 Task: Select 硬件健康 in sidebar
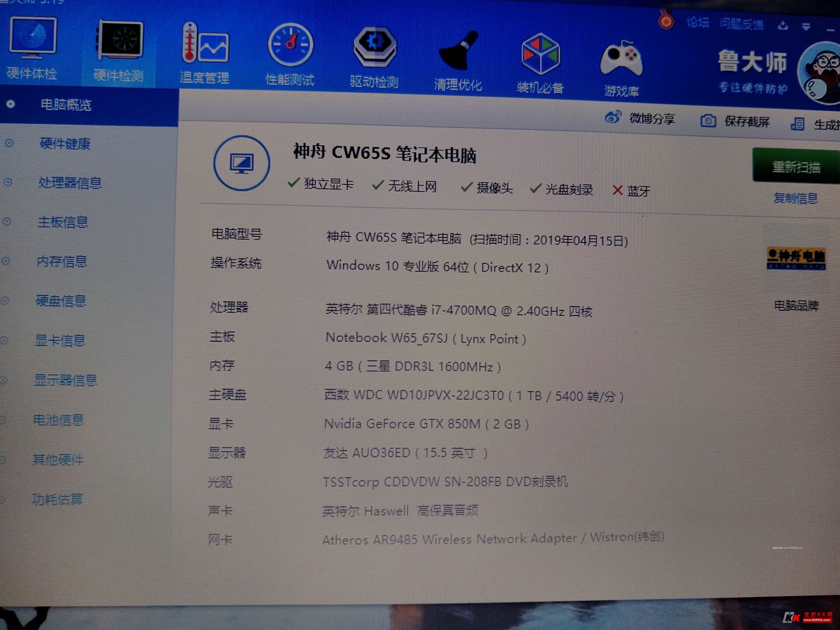coord(65,143)
